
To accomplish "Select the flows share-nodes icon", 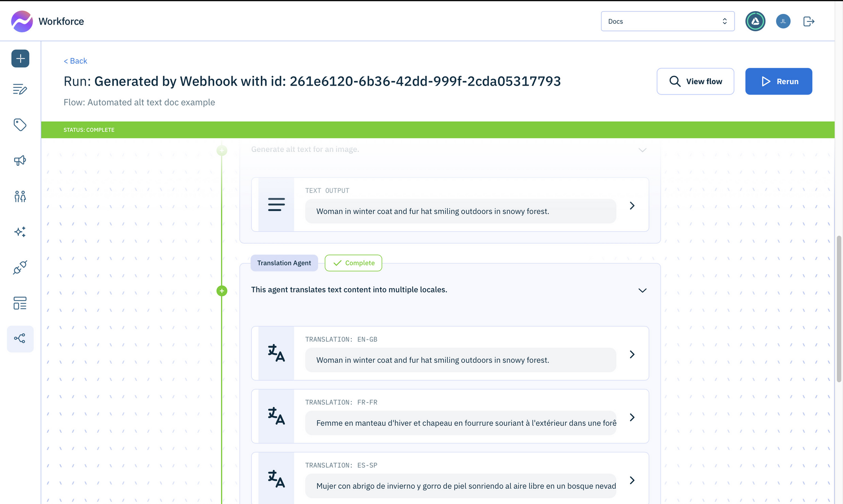I will (20, 339).
